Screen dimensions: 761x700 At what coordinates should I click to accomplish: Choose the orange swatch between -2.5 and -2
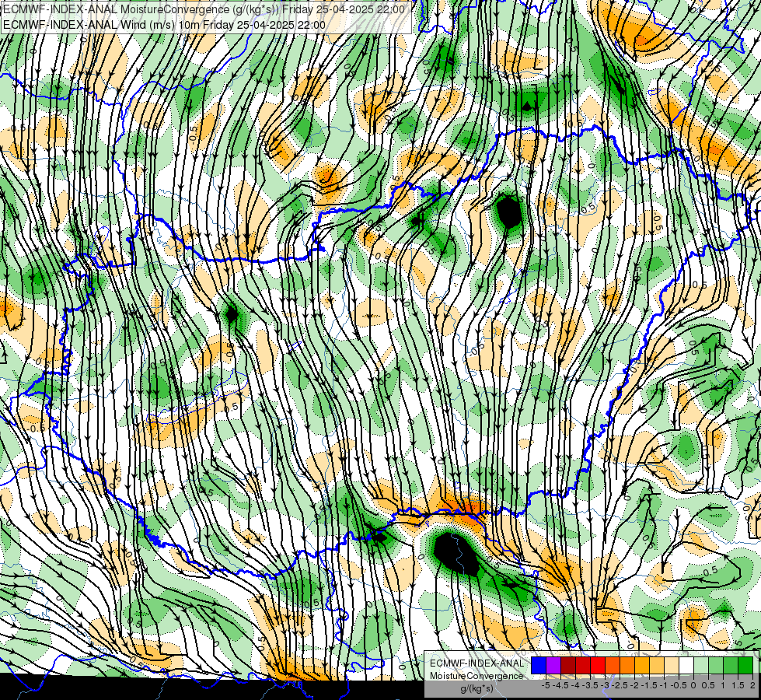tap(627, 666)
